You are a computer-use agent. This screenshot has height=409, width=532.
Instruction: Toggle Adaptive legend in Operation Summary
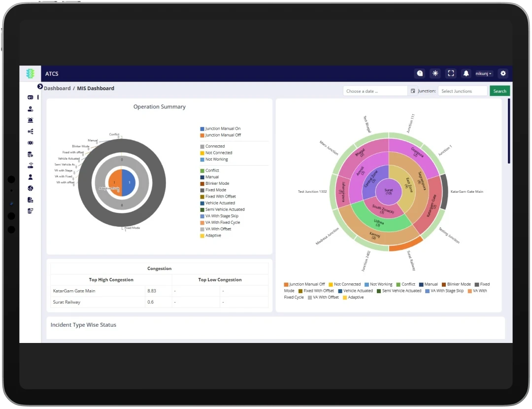coord(210,235)
